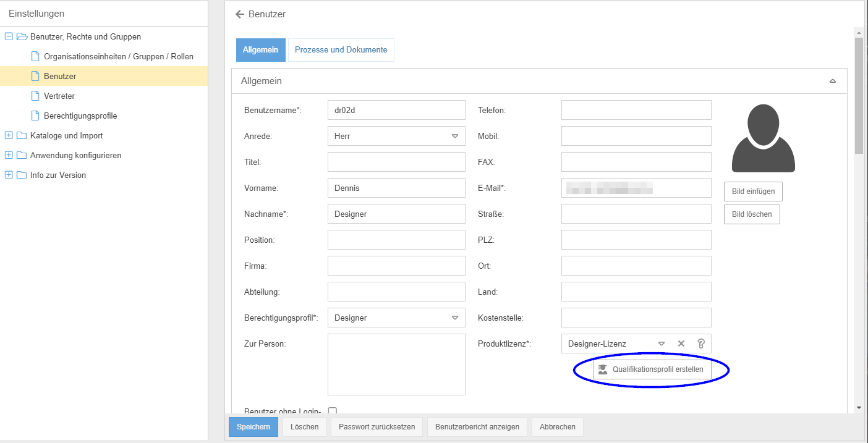The height and width of the screenshot is (443, 868).
Task: Click the Kataloge und Import folder icon
Action: coord(22,135)
